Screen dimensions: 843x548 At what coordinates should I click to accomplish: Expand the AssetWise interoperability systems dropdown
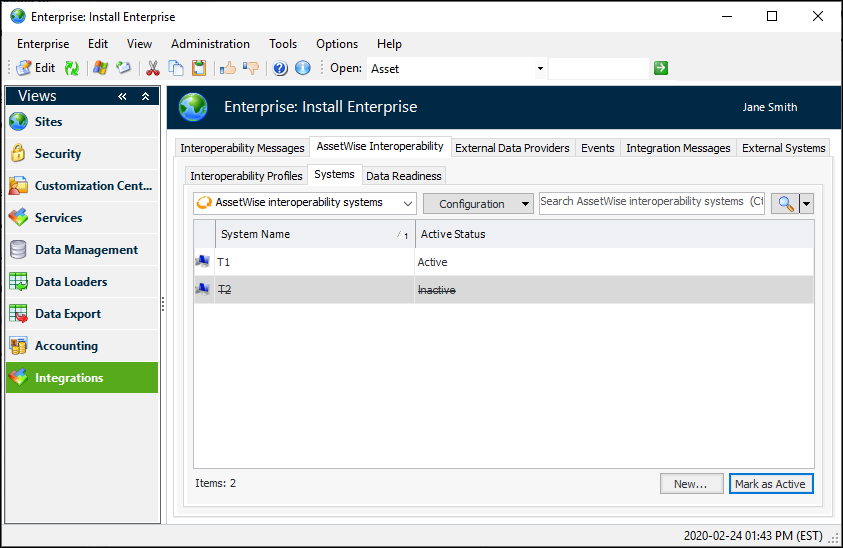point(406,203)
